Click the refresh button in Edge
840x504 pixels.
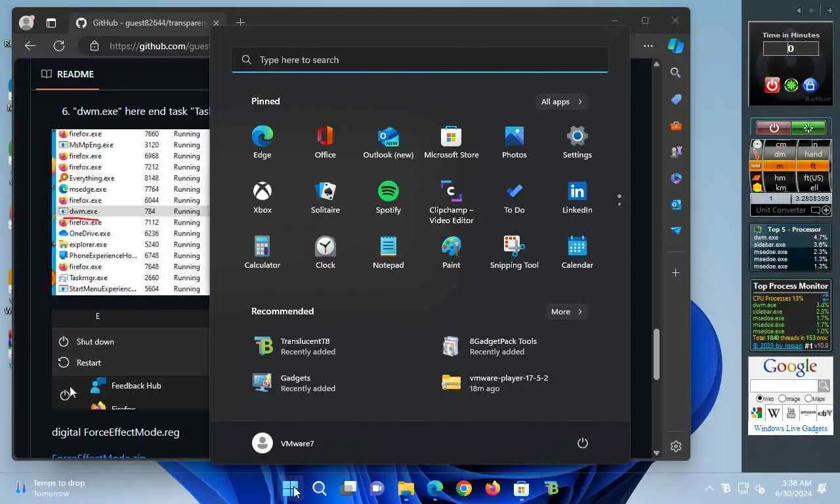click(x=59, y=46)
